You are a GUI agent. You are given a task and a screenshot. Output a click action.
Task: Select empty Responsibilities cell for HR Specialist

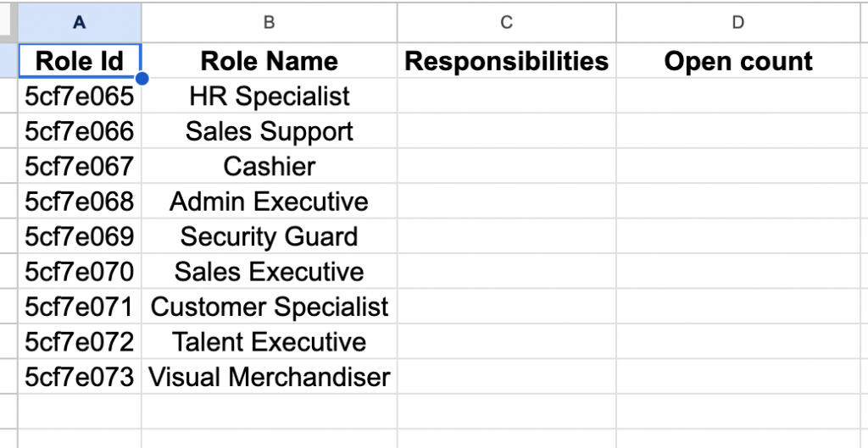click(x=506, y=96)
